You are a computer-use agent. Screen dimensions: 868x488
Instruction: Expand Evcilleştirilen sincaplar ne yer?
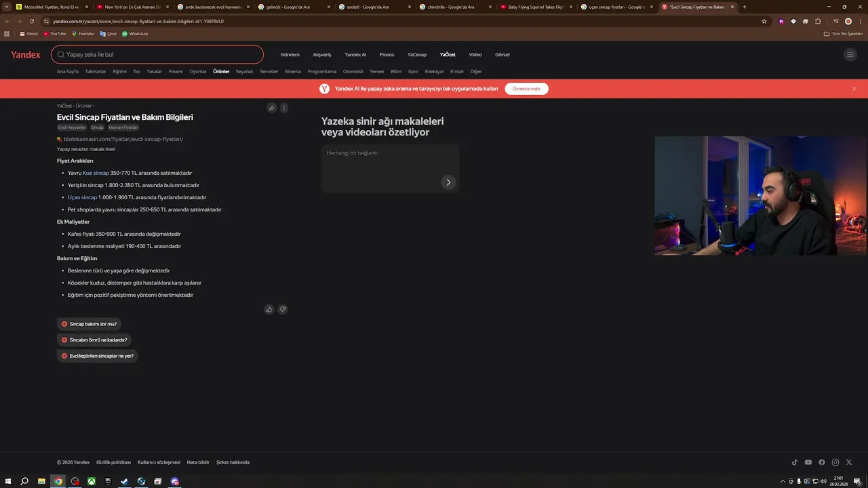pyautogui.click(x=97, y=356)
